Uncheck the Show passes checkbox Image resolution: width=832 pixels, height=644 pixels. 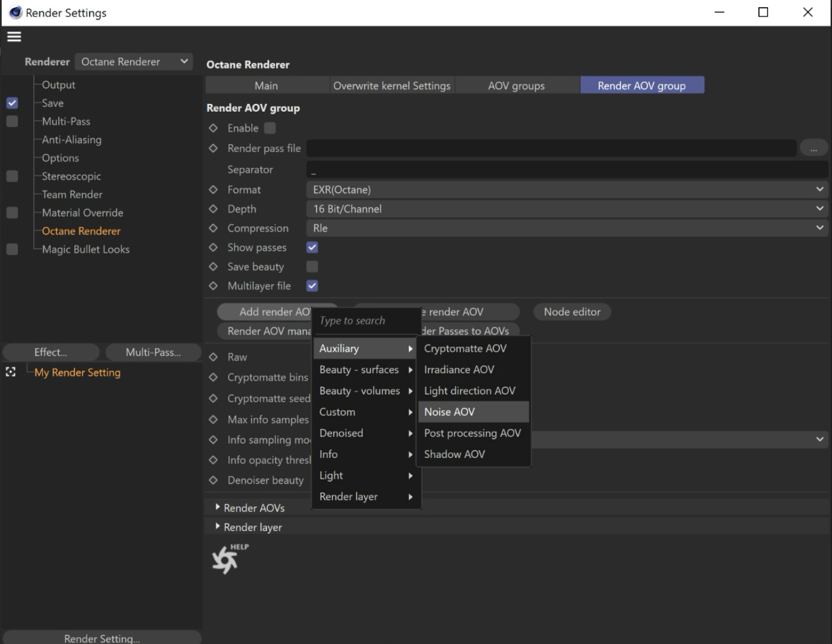pyautogui.click(x=312, y=247)
